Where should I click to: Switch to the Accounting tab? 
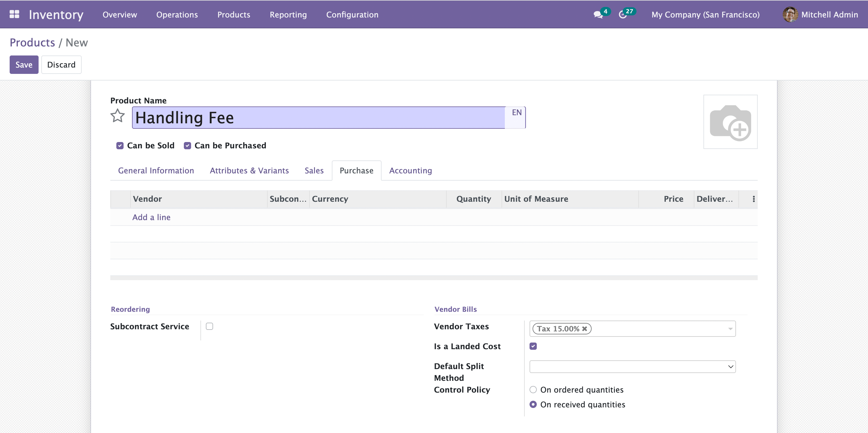tap(410, 171)
